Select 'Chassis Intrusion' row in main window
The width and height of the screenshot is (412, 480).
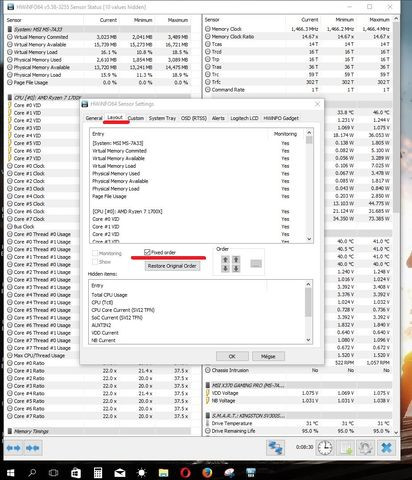(297, 370)
